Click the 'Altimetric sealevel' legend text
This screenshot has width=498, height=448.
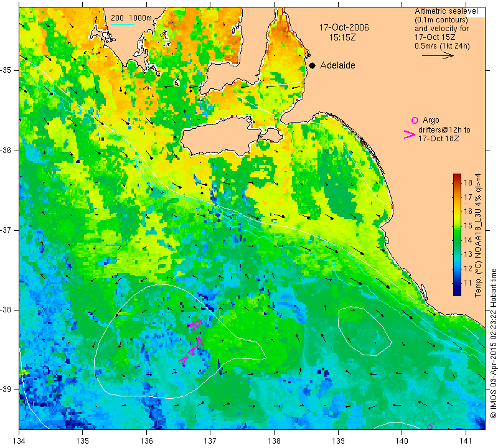446,11
